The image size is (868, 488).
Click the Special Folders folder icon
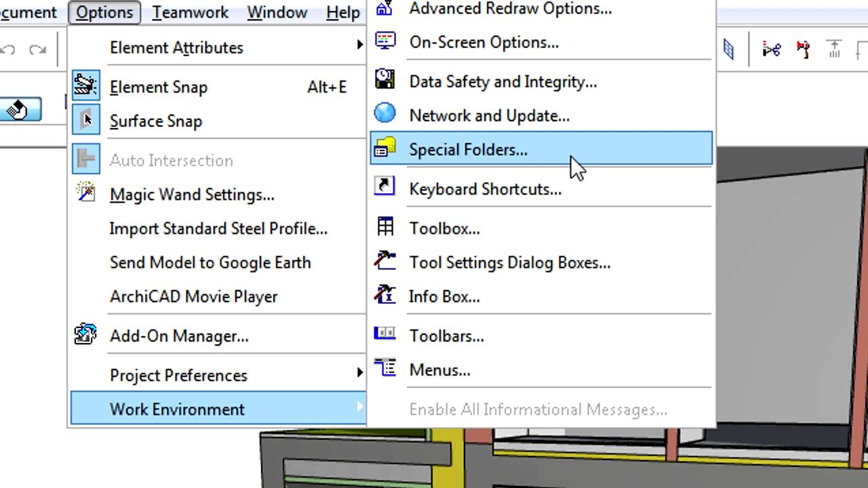(x=385, y=148)
